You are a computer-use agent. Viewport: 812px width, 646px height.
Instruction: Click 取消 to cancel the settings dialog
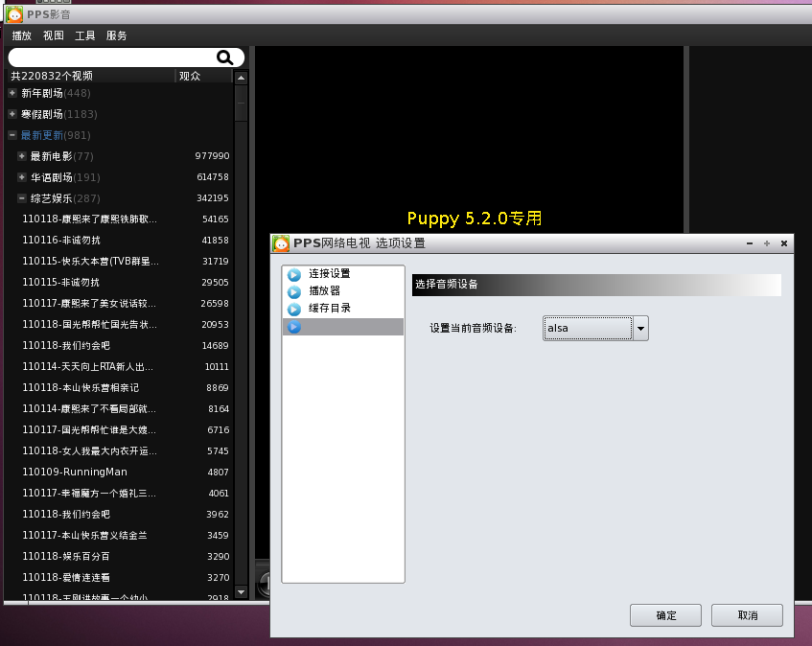click(747, 615)
